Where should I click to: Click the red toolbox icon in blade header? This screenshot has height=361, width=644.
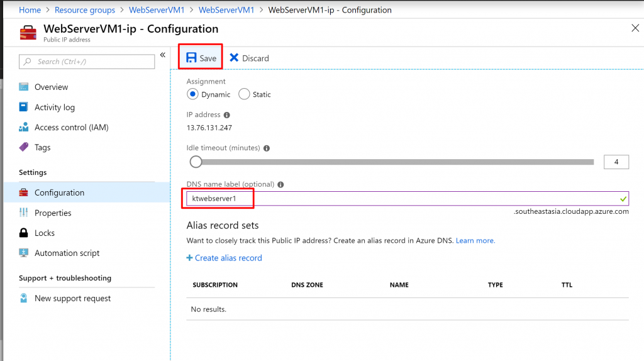pos(28,33)
